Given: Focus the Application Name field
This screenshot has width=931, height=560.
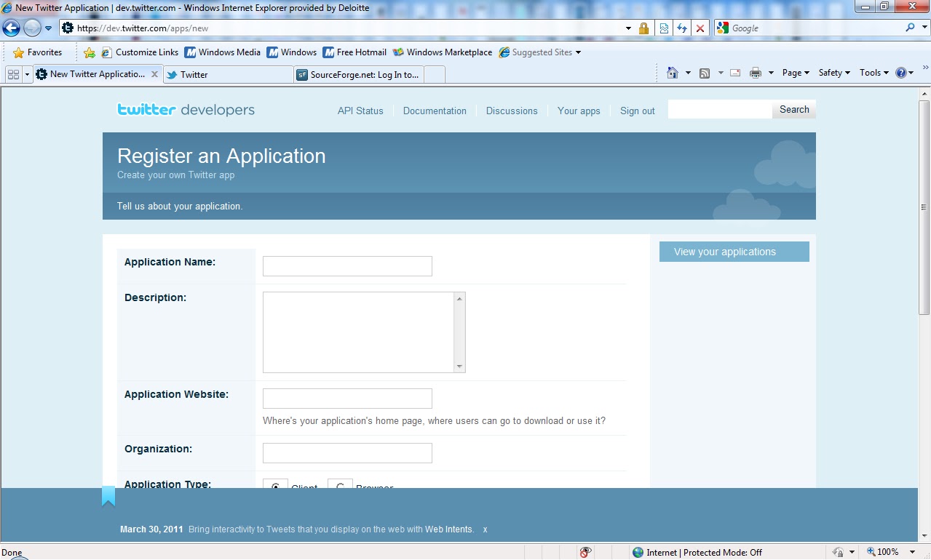Looking at the screenshot, I should click(x=347, y=266).
